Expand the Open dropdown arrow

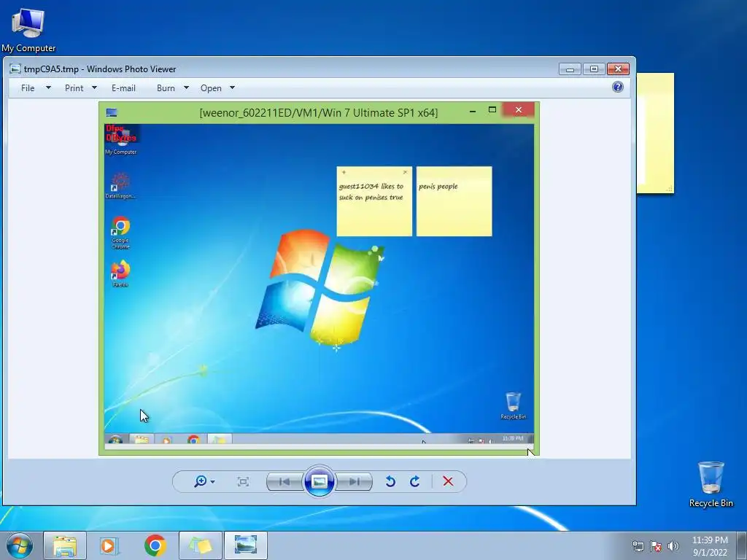point(233,87)
